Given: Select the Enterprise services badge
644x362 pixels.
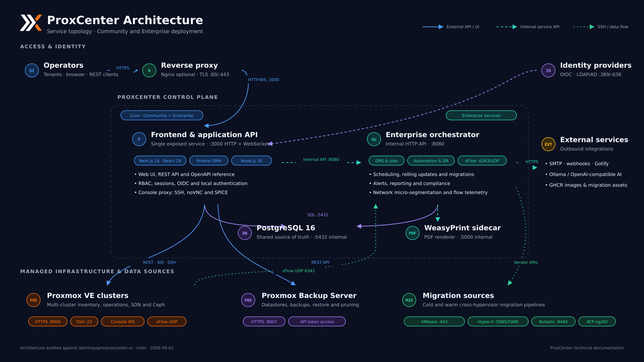Looking at the screenshot, I should pos(481,115).
